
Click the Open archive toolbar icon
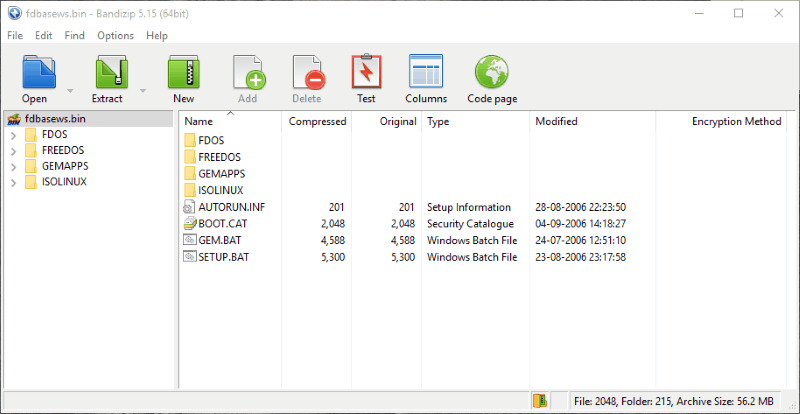pyautogui.click(x=39, y=72)
